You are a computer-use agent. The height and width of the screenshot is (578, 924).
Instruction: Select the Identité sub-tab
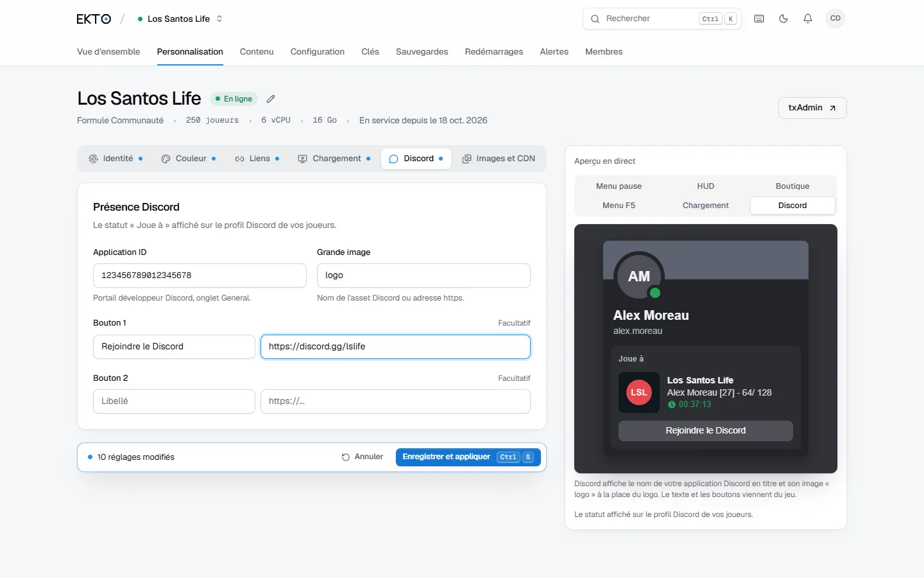[x=116, y=159]
